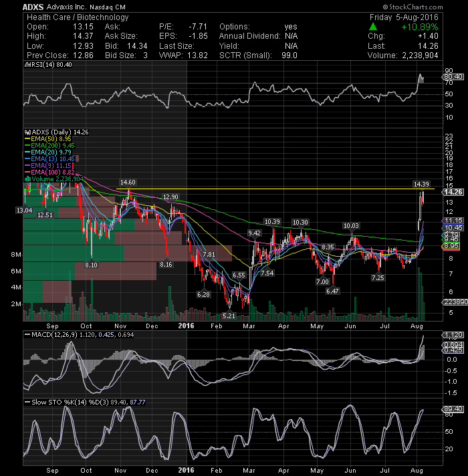Click the 6.47 May low label

tap(332, 291)
